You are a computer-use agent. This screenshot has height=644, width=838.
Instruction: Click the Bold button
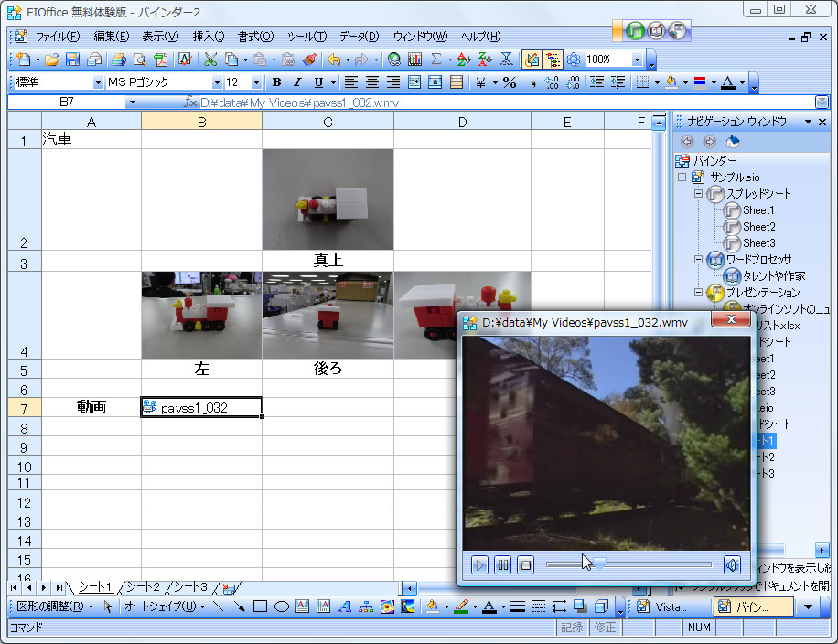(276, 82)
